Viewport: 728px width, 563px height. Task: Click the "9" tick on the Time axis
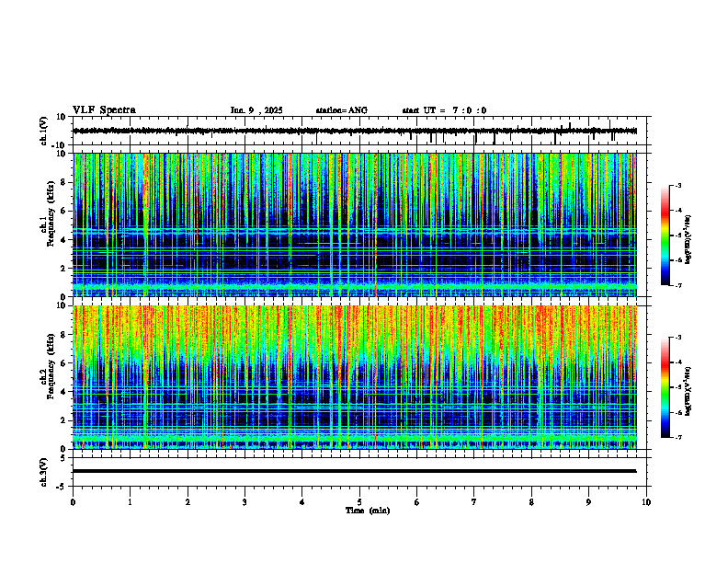point(588,502)
